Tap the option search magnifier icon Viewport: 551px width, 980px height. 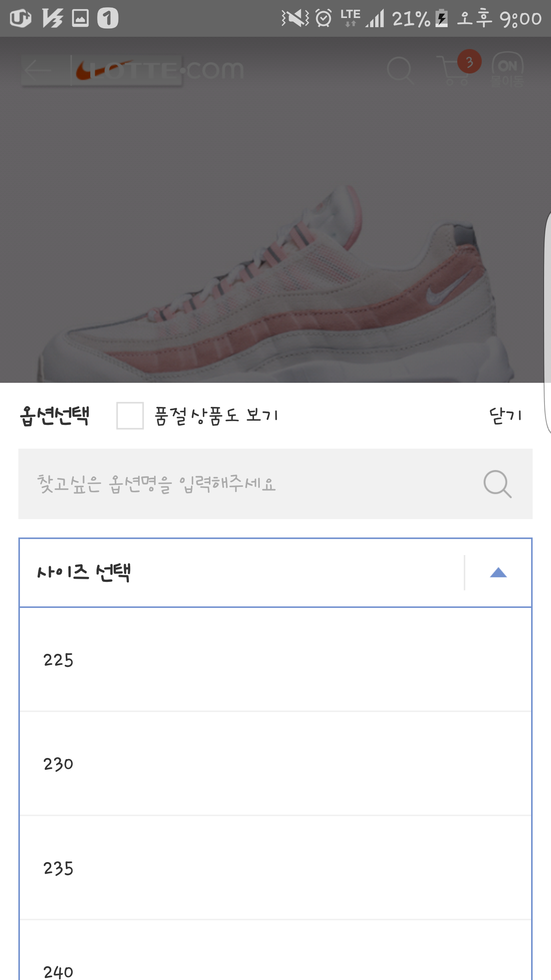point(497,484)
